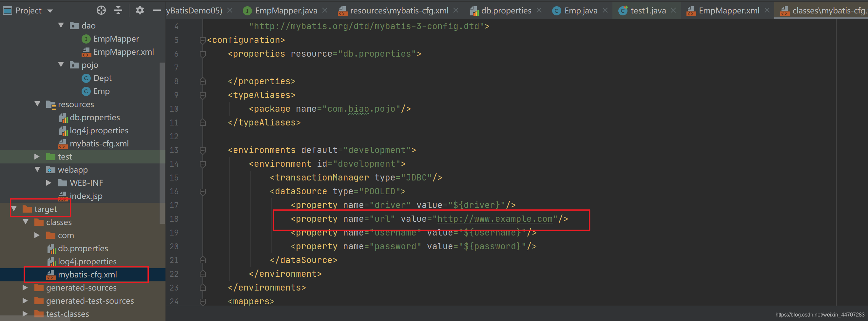
Task: Click the Project tree horizontal scrollbar
Action: [35, 318]
